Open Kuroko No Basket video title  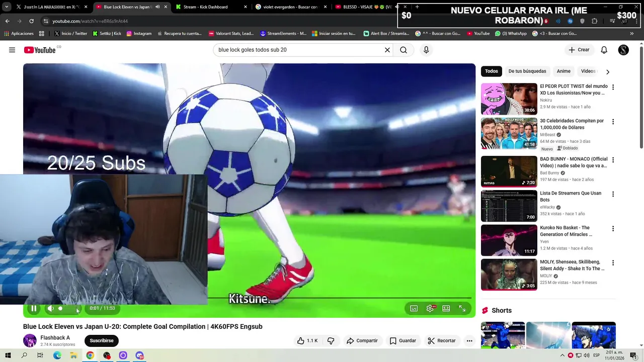tap(566, 231)
